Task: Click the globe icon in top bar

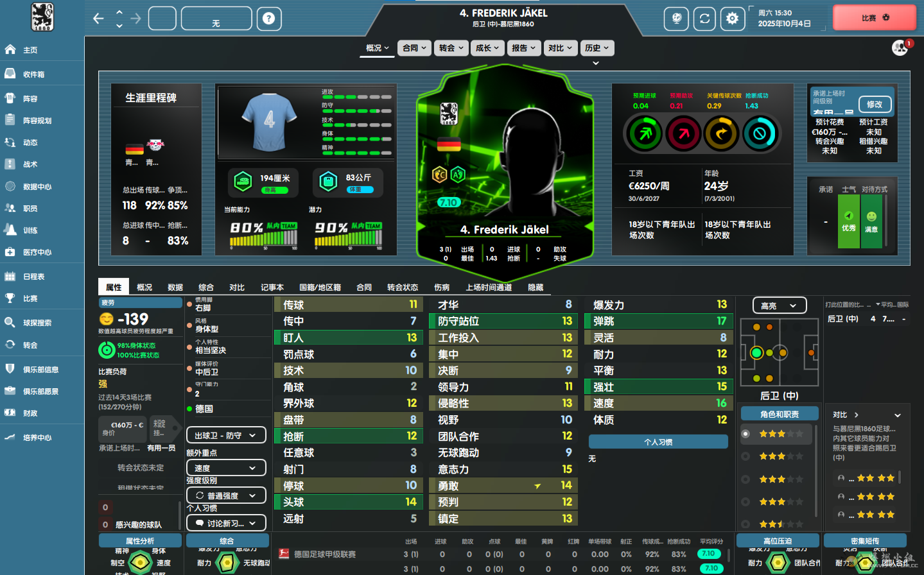Action: tap(677, 19)
